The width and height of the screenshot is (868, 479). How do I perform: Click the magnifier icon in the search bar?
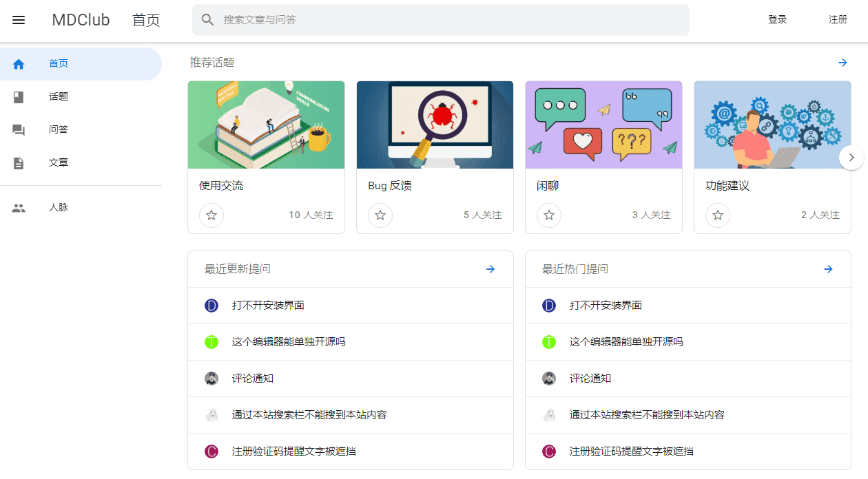(x=207, y=20)
